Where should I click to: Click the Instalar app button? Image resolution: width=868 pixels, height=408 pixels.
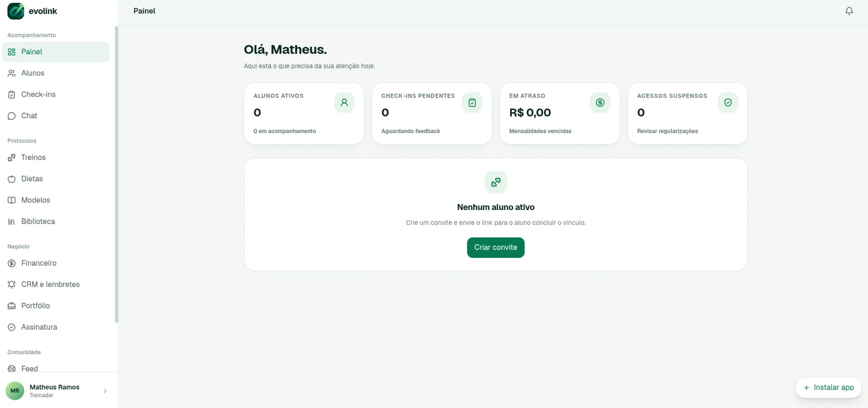click(x=828, y=387)
